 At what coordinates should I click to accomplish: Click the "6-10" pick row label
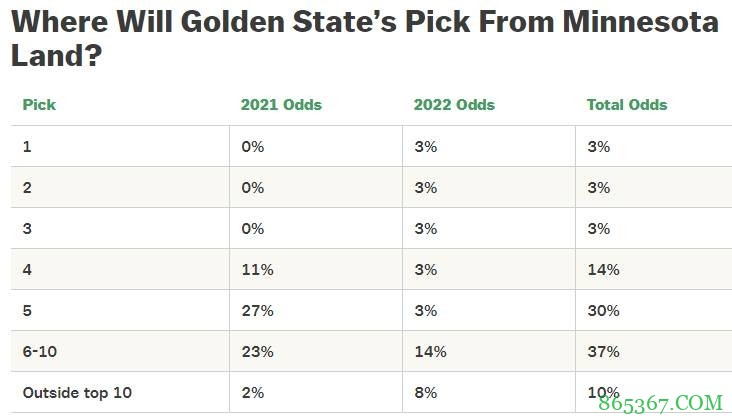[42, 352]
